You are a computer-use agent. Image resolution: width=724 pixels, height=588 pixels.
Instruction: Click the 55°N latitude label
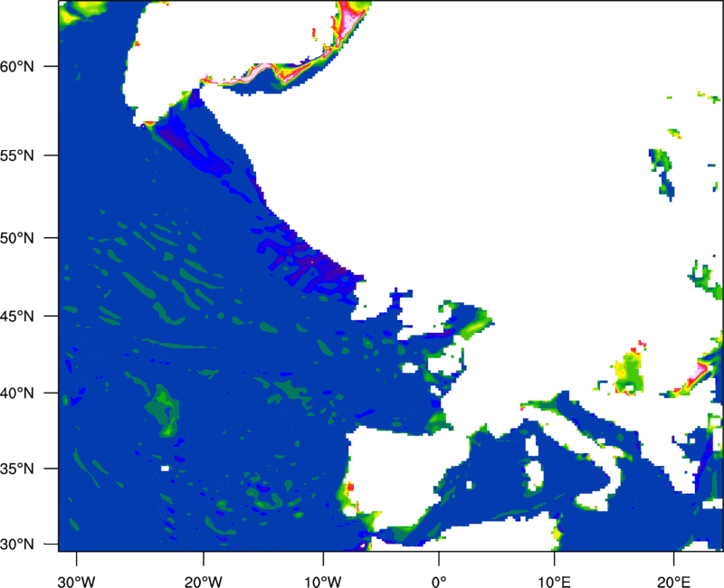(17, 156)
